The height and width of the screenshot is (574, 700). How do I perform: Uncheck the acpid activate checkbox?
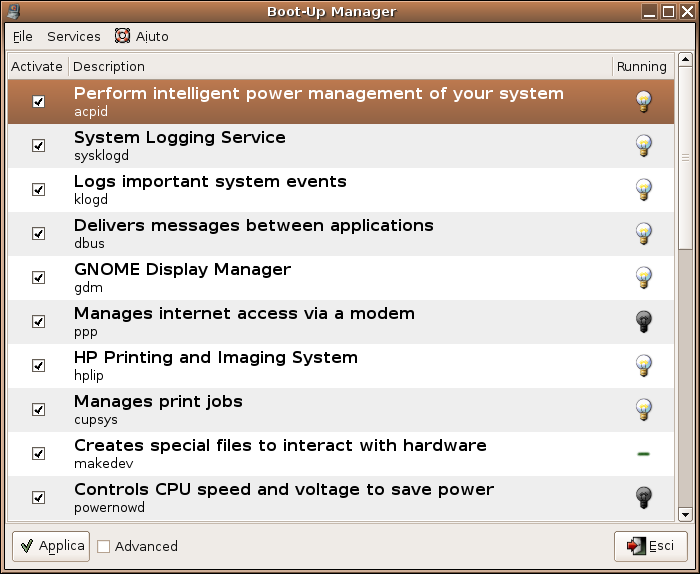click(x=38, y=102)
